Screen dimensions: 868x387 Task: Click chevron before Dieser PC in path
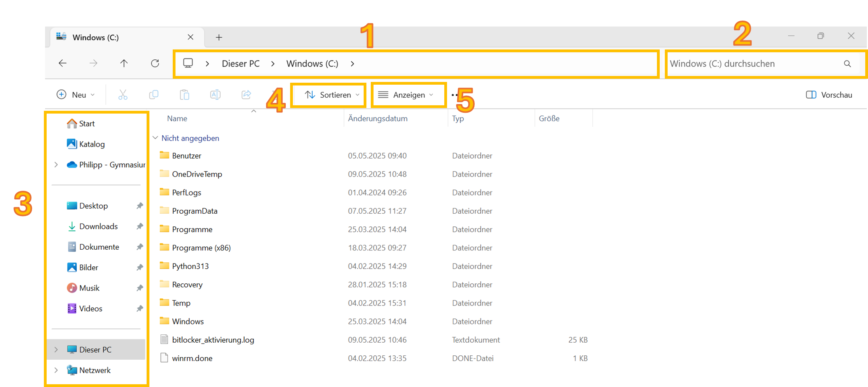tap(208, 64)
